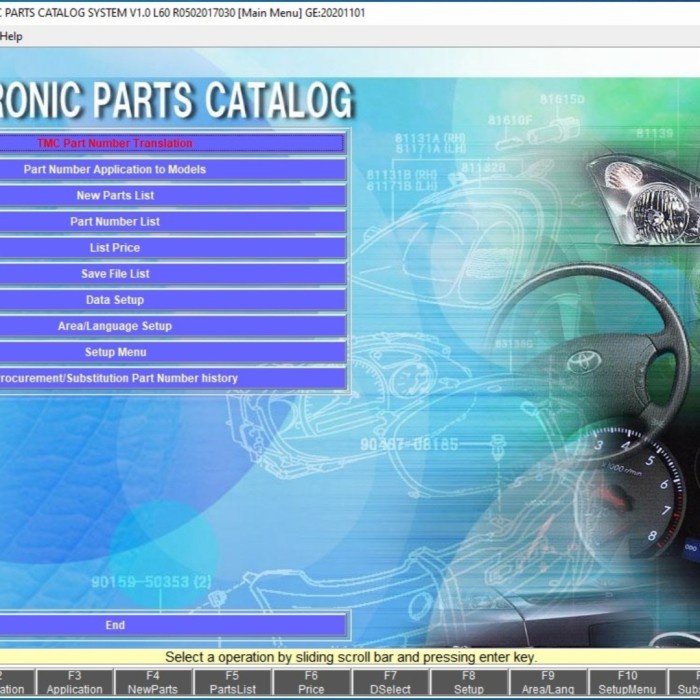Viewport: 700px width, 700px height.
Task: Select Part Number Application to Models
Action: tap(172, 170)
